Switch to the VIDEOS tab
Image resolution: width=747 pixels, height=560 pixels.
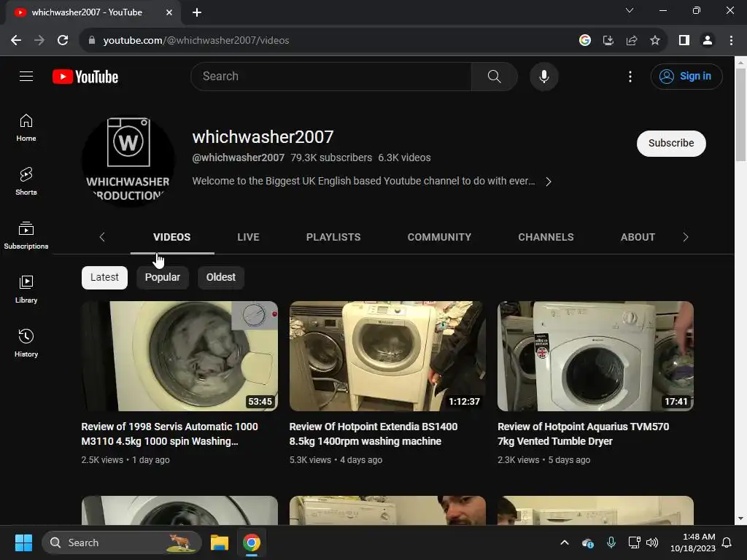[x=172, y=237]
